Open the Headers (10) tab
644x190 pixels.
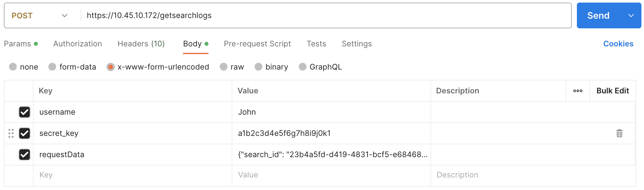pyautogui.click(x=141, y=44)
